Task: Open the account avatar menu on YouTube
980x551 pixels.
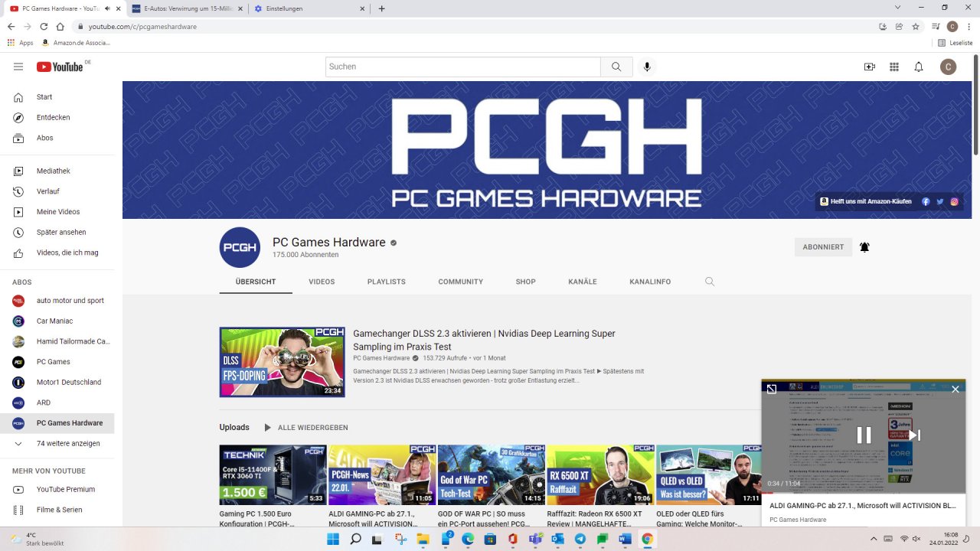Action: coord(948,67)
